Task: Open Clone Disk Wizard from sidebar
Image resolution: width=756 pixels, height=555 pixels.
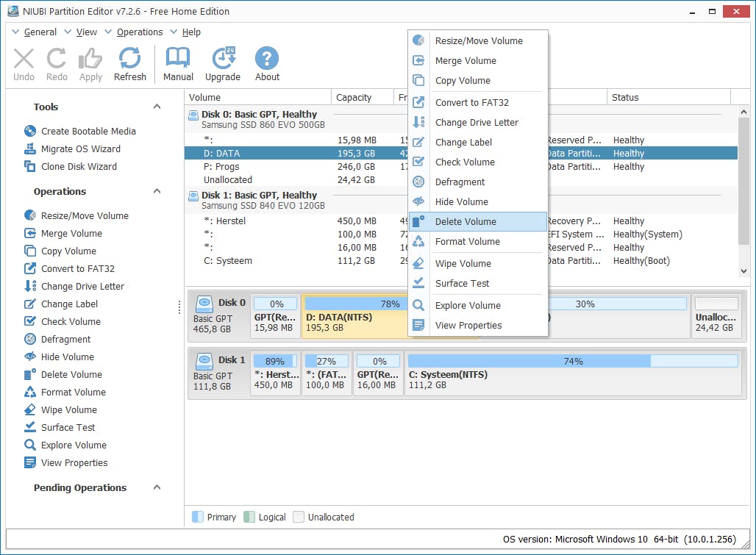Action: 79,166
